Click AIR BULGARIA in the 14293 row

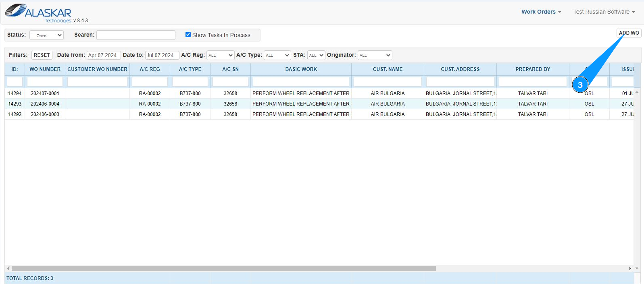click(388, 104)
